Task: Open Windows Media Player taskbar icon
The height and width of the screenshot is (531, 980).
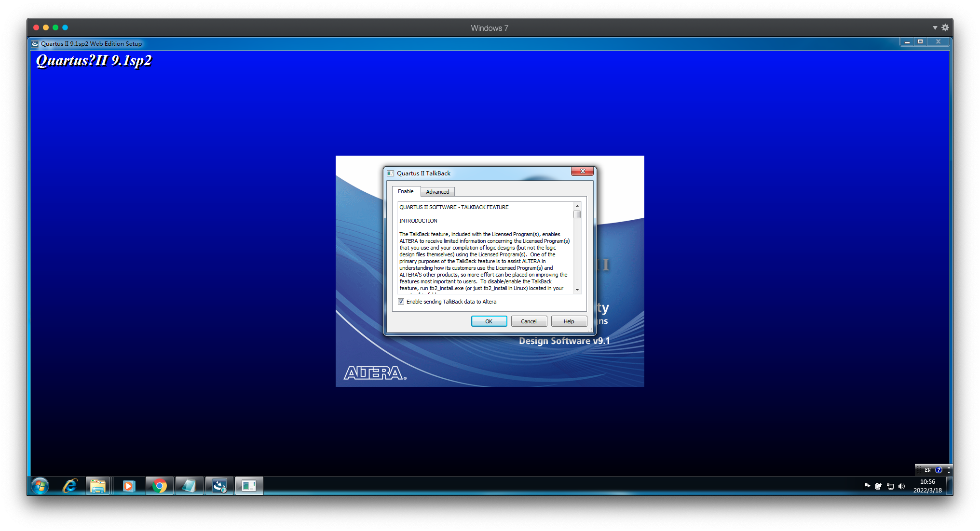Action: click(x=128, y=486)
